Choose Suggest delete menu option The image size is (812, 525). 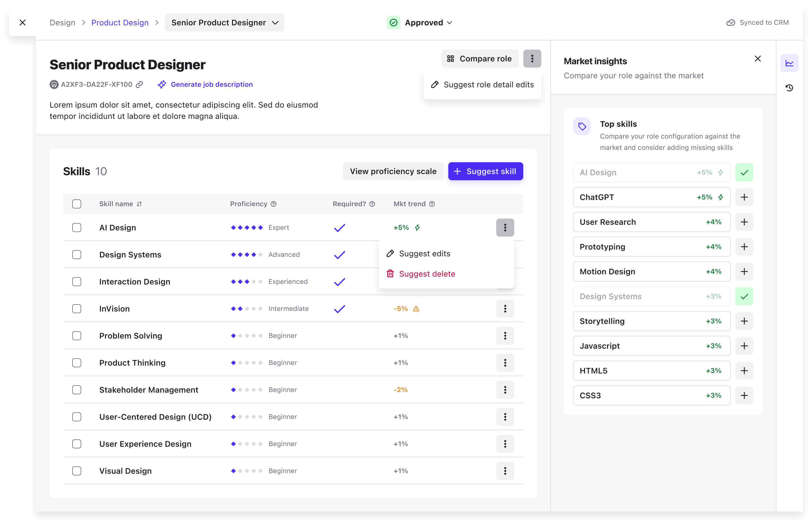[427, 274]
